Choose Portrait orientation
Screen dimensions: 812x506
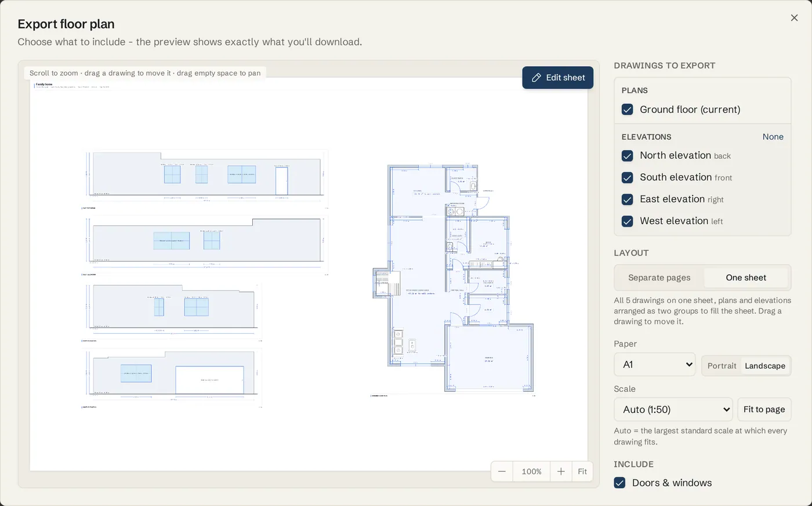click(x=722, y=366)
